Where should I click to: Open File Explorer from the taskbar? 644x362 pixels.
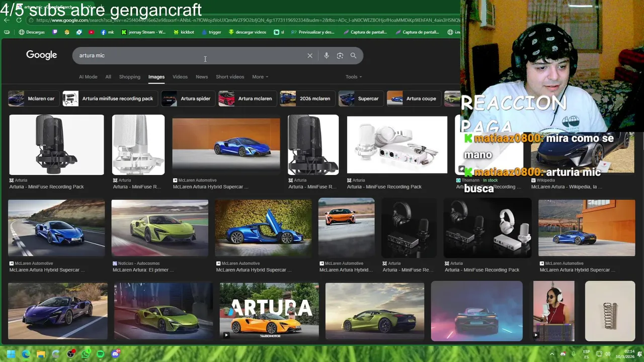[x=41, y=354]
